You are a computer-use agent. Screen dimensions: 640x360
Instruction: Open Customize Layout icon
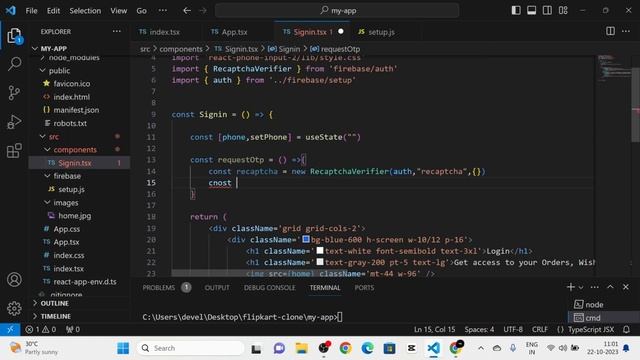coord(563,11)
